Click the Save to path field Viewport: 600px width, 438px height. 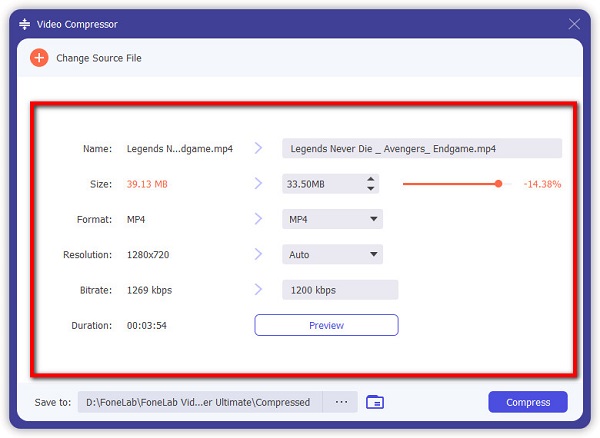200,402
